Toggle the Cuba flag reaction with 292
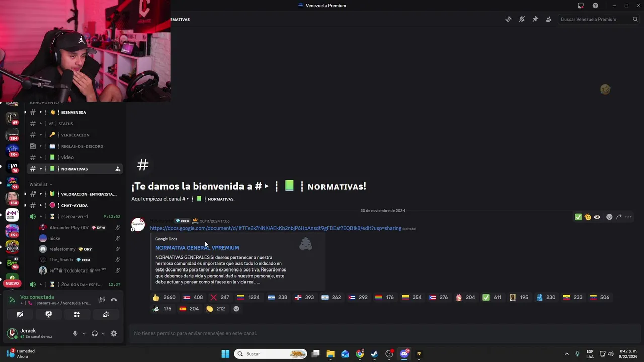 pyautogui.click(x=358, y=297)
